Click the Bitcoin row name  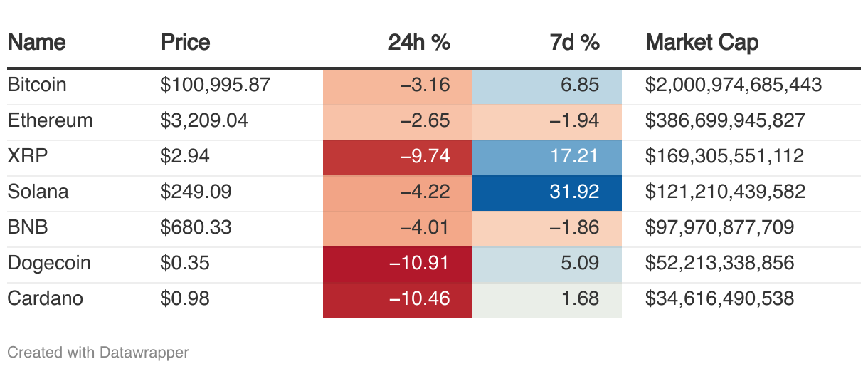point(37,85)
